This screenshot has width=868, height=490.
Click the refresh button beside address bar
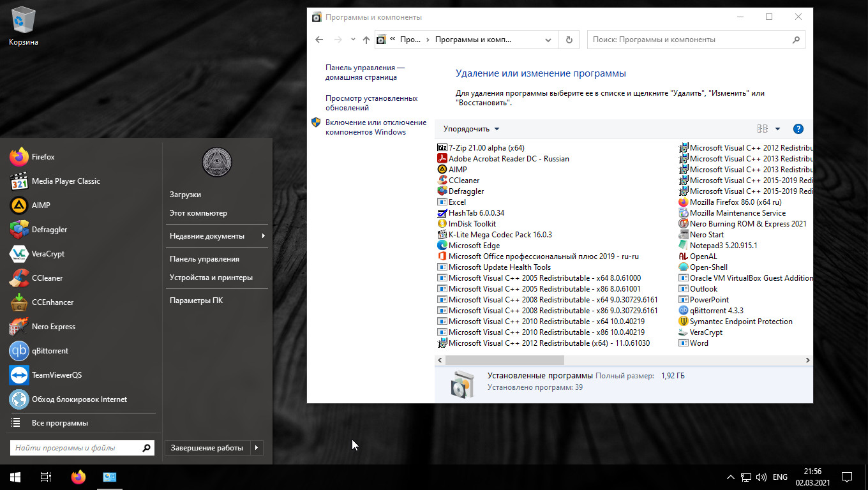pos(569,40)
